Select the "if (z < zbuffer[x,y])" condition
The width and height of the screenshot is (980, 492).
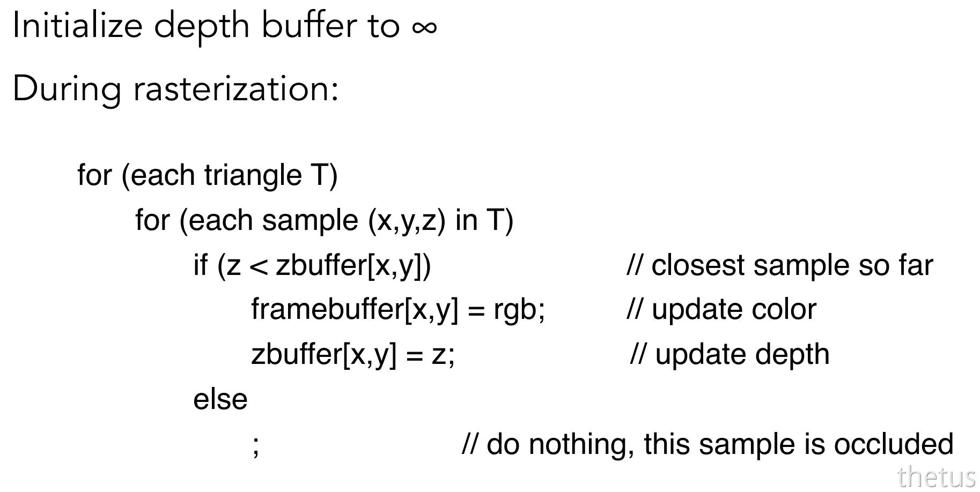click(312, 265)
